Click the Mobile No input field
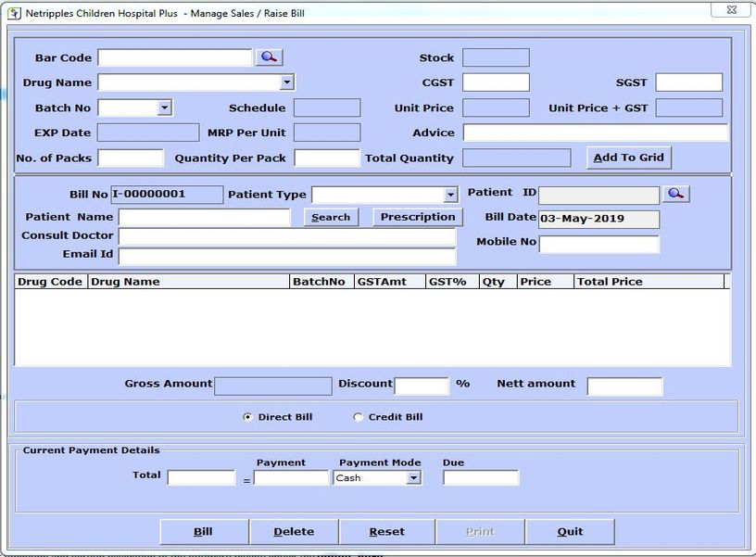 [x=598, y=244]
